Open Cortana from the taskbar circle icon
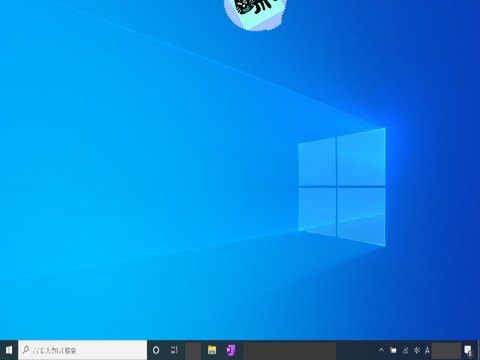This screenshot has height=360, width=480. 156,350
